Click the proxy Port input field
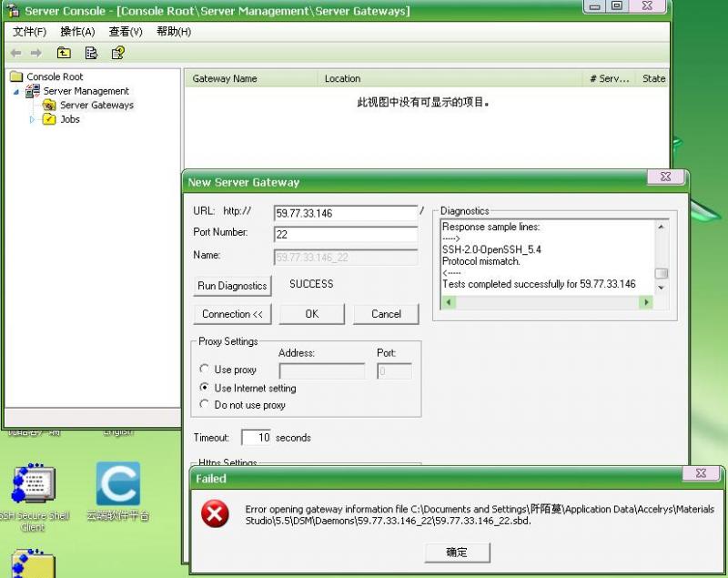This screenshot has width=728, height=578. pos(394,371)
